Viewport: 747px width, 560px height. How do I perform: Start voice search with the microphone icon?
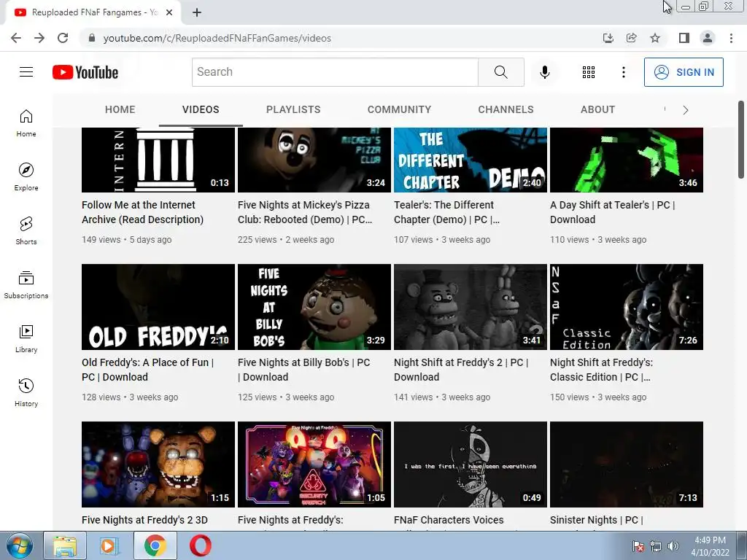[x=544, y=72]
